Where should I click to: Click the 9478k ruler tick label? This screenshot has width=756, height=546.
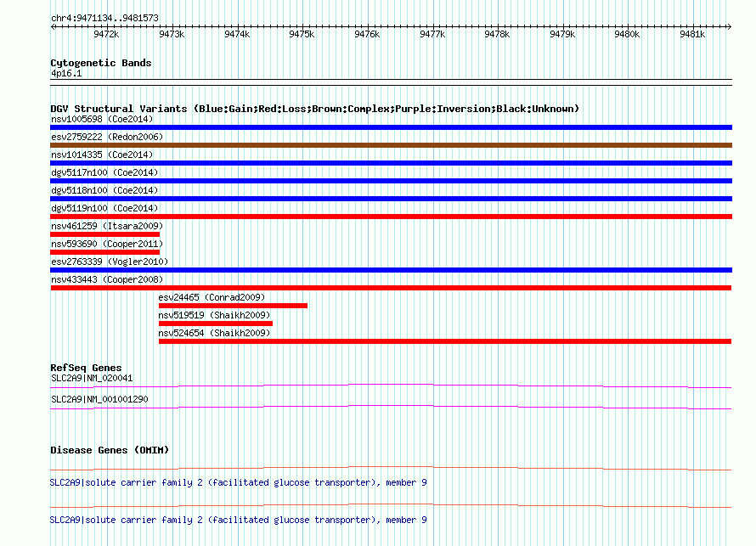tap(497, 34)
